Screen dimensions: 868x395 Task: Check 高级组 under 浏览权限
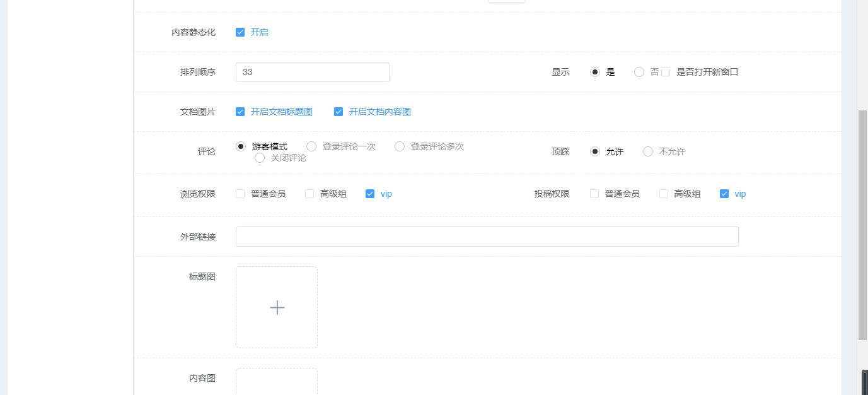tap(310, 194)
